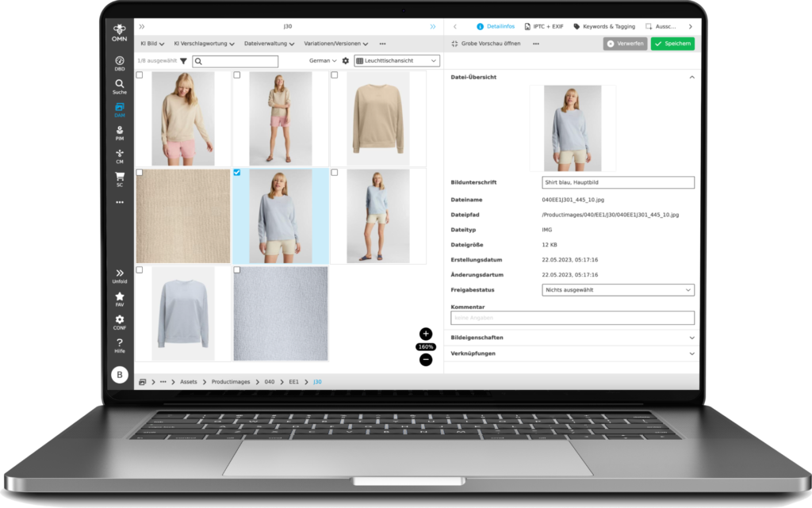Open the SC shopping cart module

pyautogui.click(x=120, y=179)
